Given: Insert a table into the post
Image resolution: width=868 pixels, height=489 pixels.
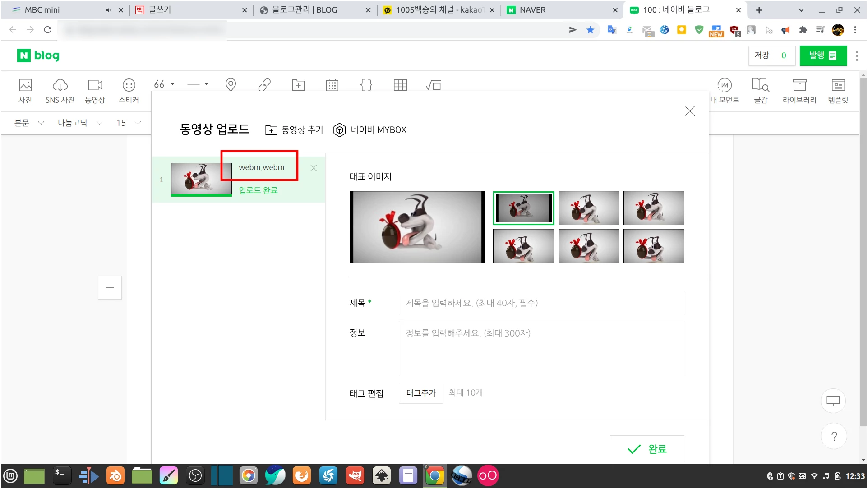Looking at the screenshot, I should [x=401, y=85].
